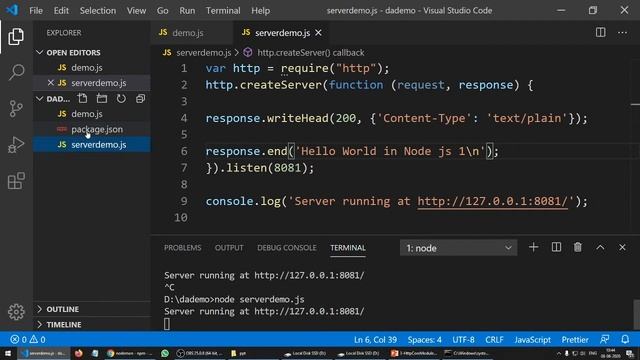Image resolution: width=640 pixels, height=360 pixels.
Task: Click the feedback icon in status bar
Action: 604,339
